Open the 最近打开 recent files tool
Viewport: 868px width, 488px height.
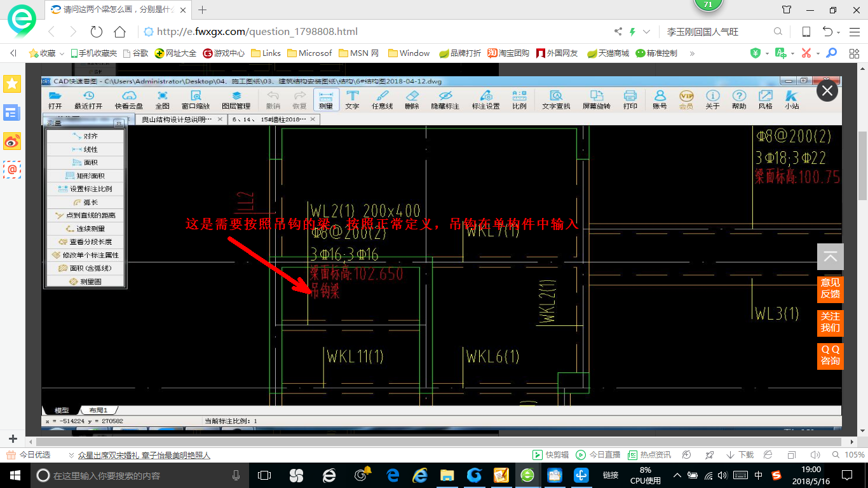point(88,100)
